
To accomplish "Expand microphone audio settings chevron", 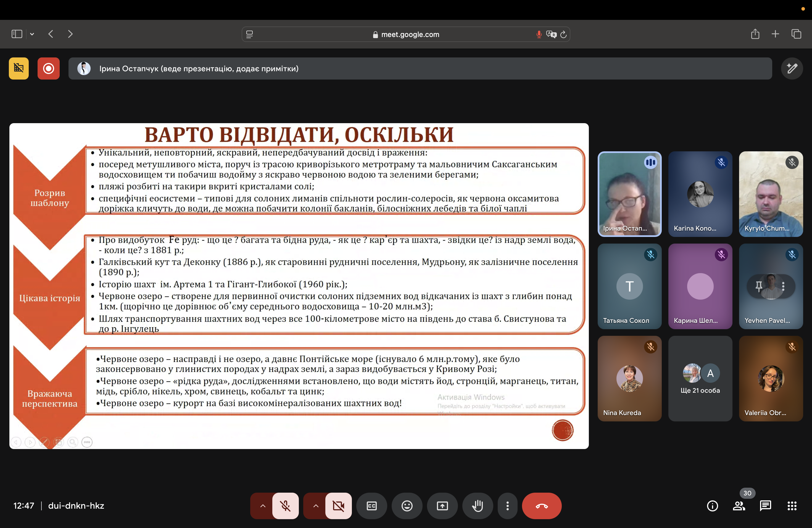I will click(x=262, y=505).
